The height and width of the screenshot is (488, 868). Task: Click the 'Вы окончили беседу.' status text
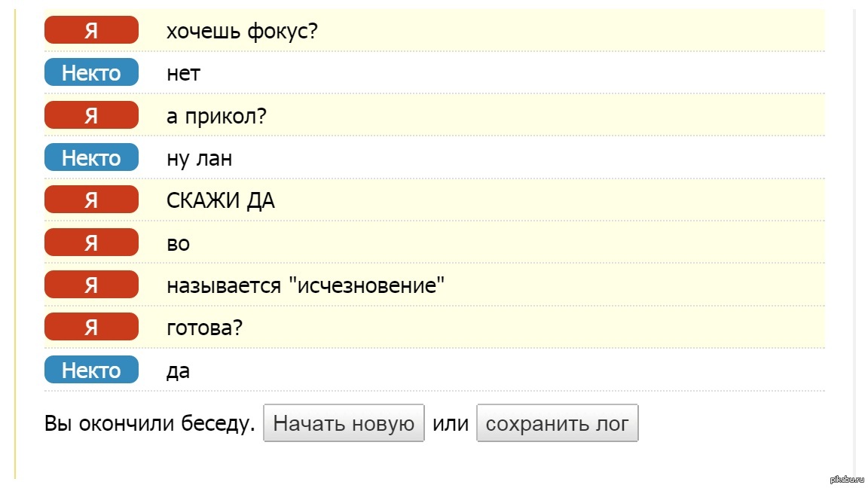tap(149, 423)
